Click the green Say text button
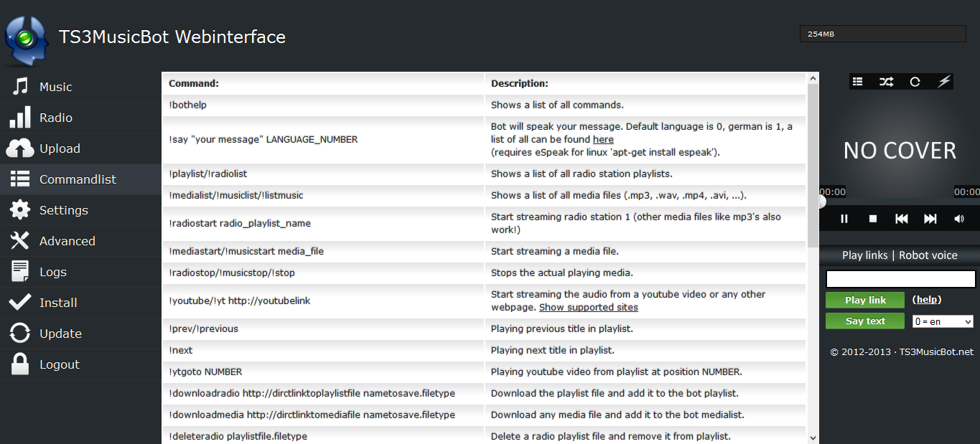The width and height of the screenshot is (980, 444). click(x=865, y=321)
